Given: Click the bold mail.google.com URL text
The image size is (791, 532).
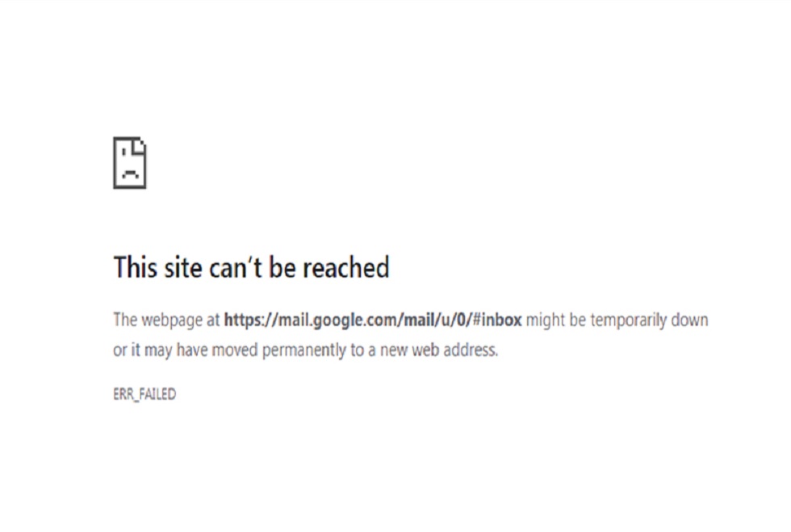Looking at the screenshot, I should point(373,320).
